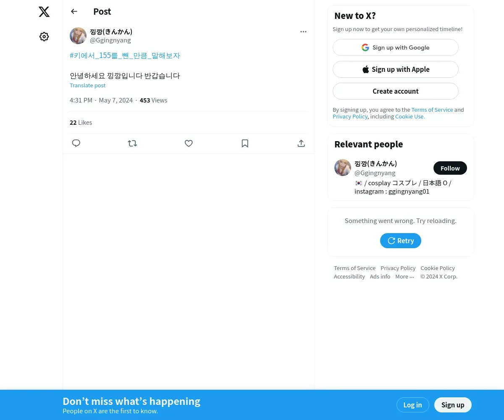Like the post with heart icon
The width and height of the screenshot is (504, 420).
(189, 143)
